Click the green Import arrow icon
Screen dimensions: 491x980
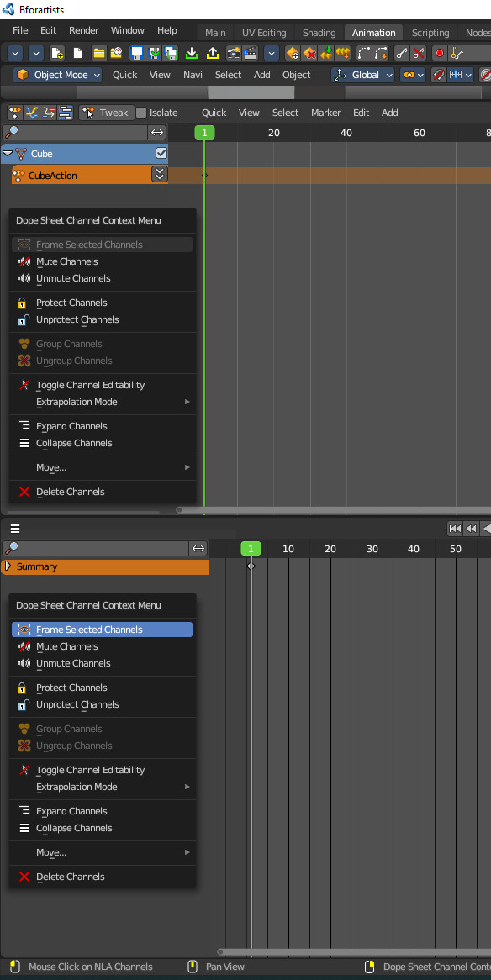191,53
